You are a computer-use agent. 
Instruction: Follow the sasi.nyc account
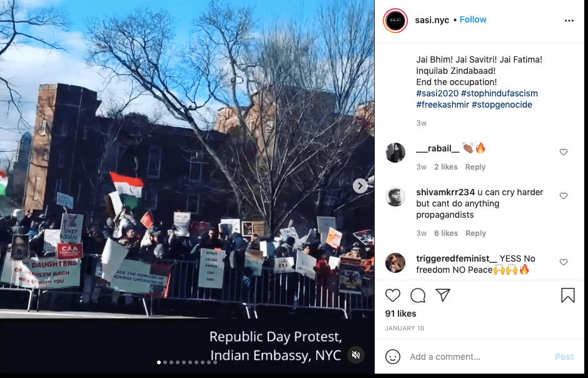coord(473,19)
